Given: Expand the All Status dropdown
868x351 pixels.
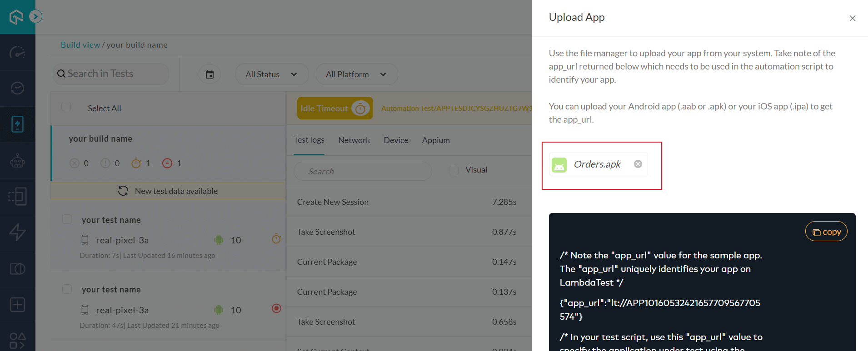Looking at the screenshot, I should 271,74.
